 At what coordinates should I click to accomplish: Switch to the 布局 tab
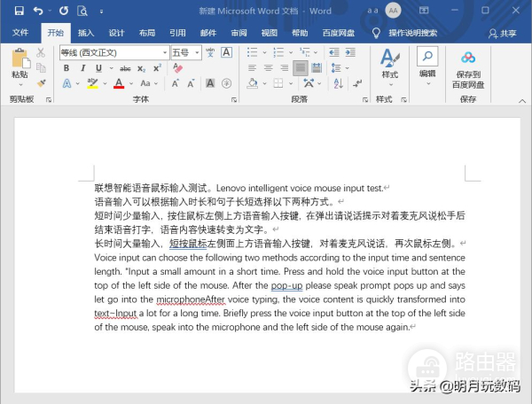coord(147,33)
